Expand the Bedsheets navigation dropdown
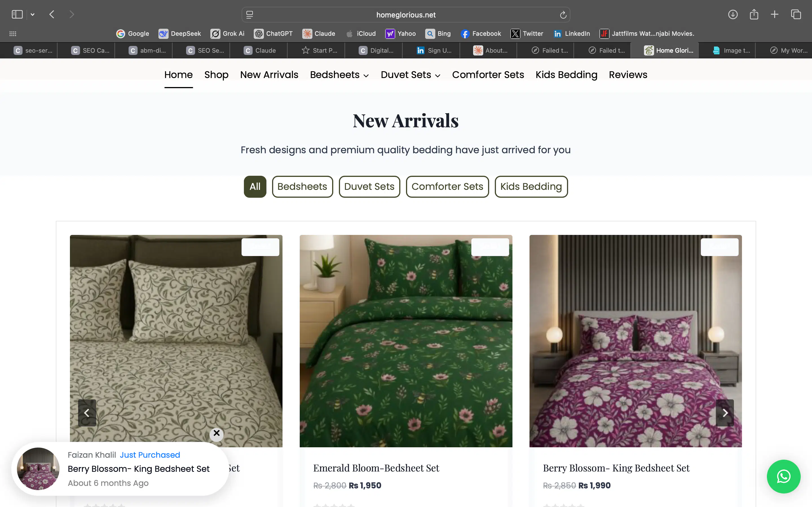812x507 pixels. [x=339, y=75]
